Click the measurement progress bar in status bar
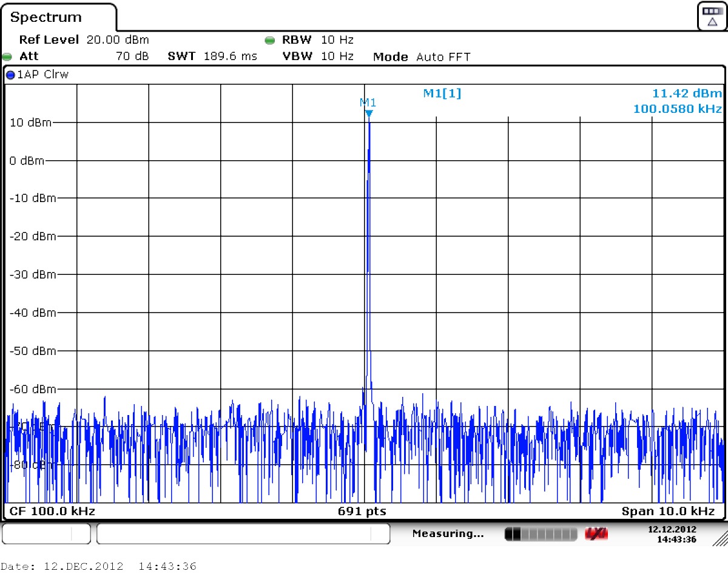 [x=540, y=534]
